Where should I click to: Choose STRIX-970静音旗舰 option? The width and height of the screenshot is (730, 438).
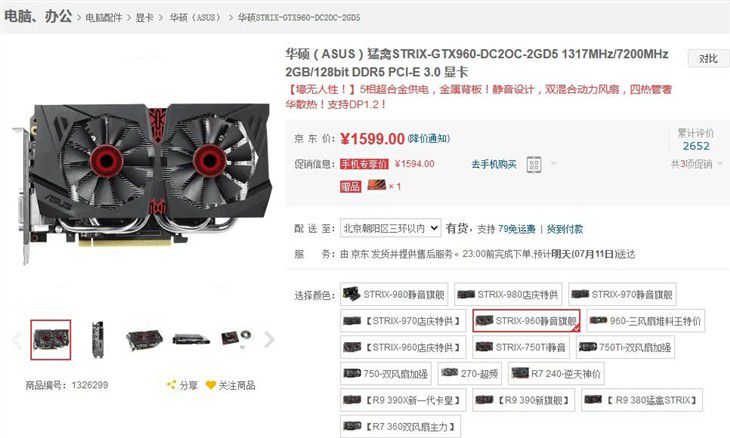pyautogui.click(x=622, y=294)
